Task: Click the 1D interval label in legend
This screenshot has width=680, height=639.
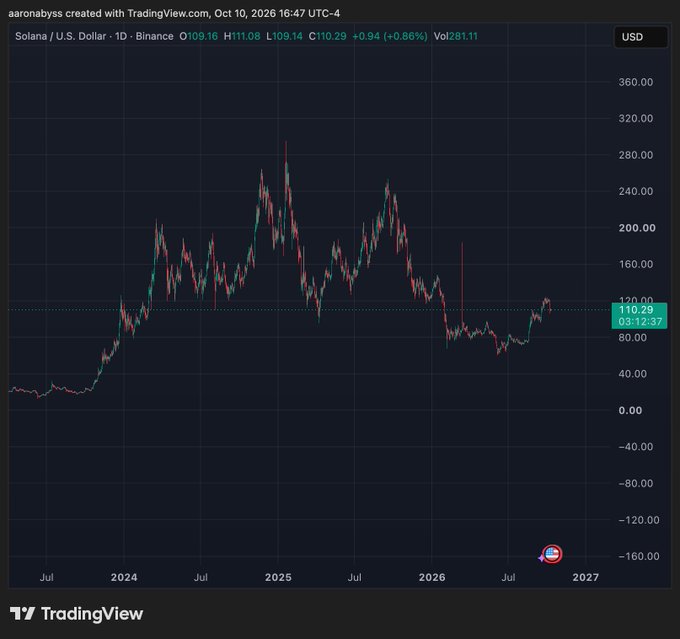Action: click(x=121, y=36)
